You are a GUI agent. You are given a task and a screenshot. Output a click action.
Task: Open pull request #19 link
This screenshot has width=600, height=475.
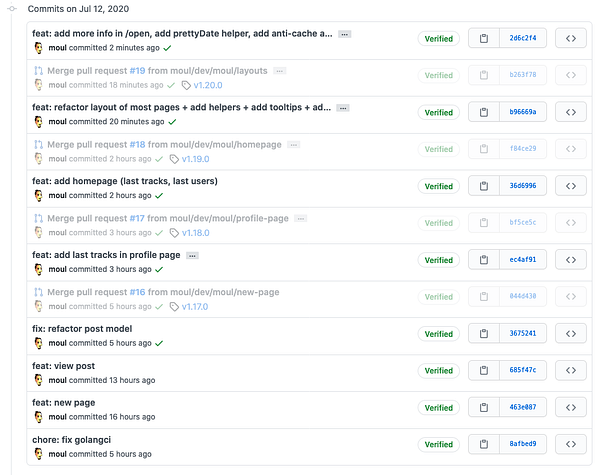[x=137, y=71]
